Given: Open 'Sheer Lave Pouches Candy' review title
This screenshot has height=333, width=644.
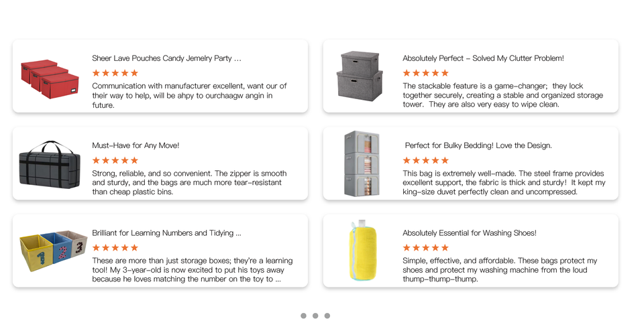Looking at the screenshot, I should pos(166,58).
